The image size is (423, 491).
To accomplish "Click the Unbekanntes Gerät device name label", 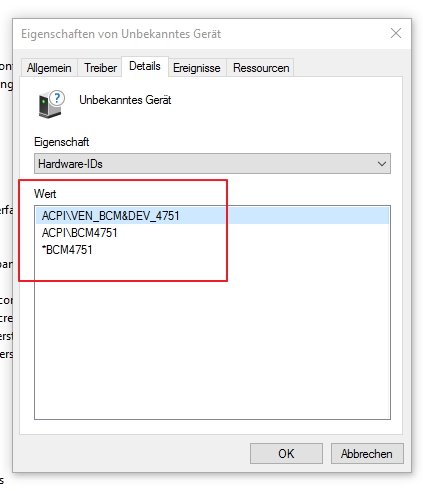I will [x=125, y=100].
